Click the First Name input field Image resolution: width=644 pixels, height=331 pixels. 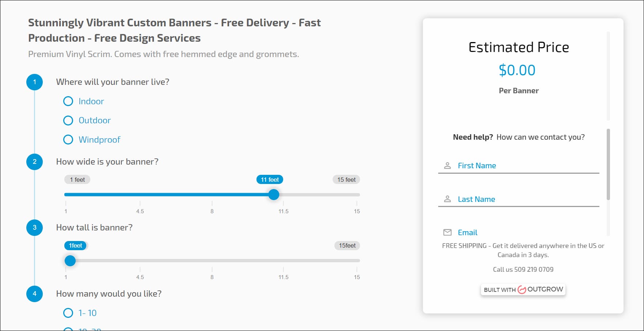pos(526,166)
